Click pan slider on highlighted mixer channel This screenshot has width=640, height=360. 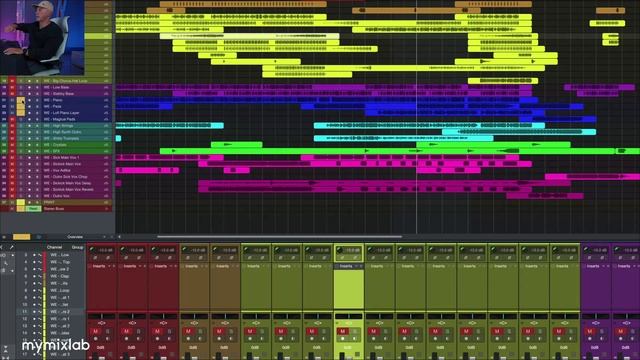(349, 316)
